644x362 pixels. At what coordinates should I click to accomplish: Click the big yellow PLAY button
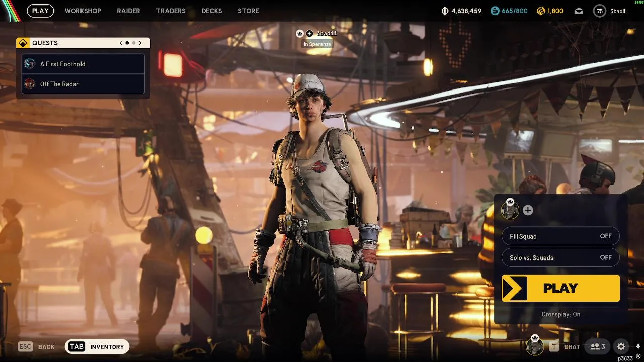click(x=560, y=288)
